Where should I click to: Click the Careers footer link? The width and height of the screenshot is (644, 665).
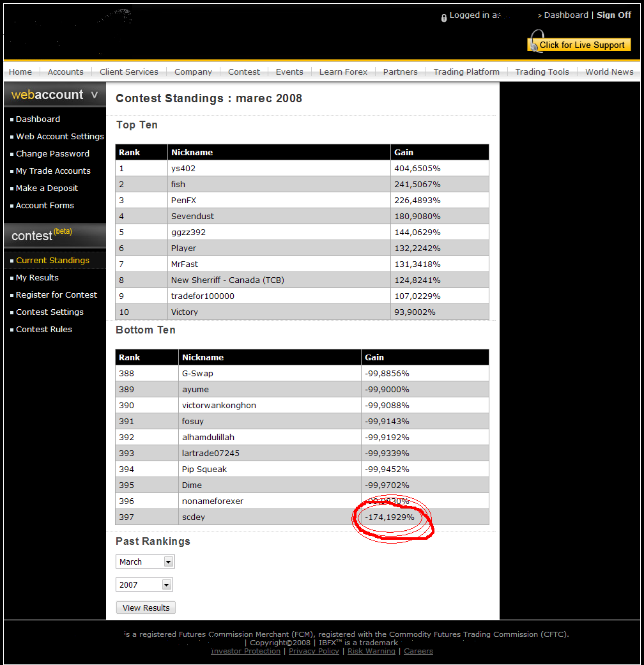point(418,651)
